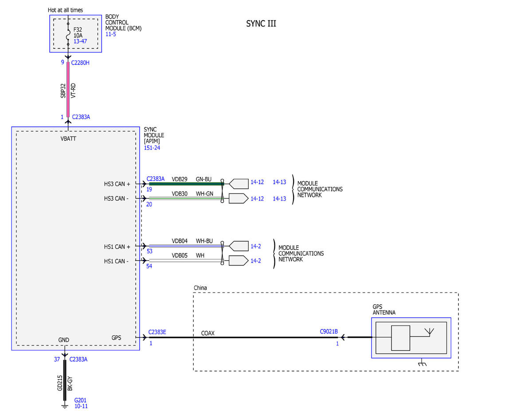The width and height of the screenshot is (532, 411).
Task: Click pin number 37 at the GND connector
Action: click(57, 360)
